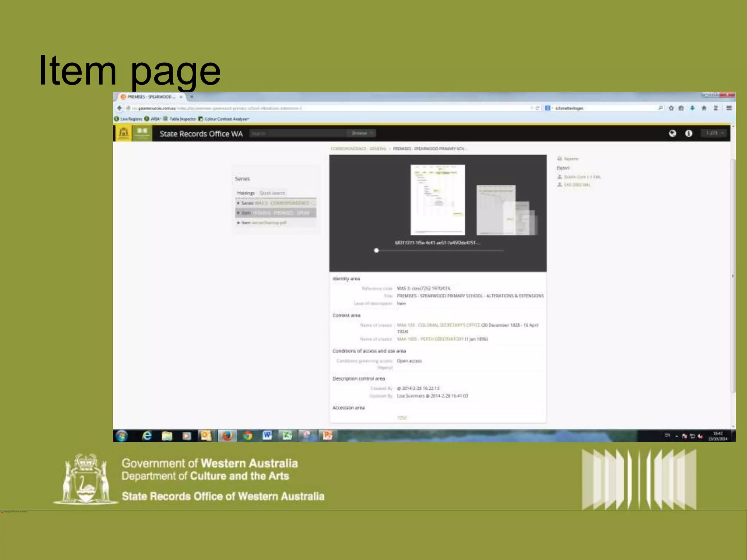Open the Firefox hamburger menu
Image resolution: width=747 pixels, height=560 pixels.
click(729, 108)
